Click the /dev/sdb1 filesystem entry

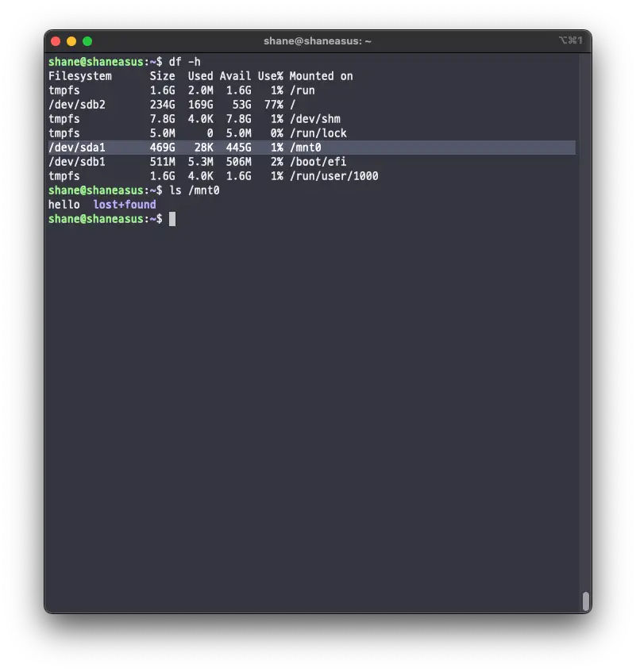[x=77, y=162]
